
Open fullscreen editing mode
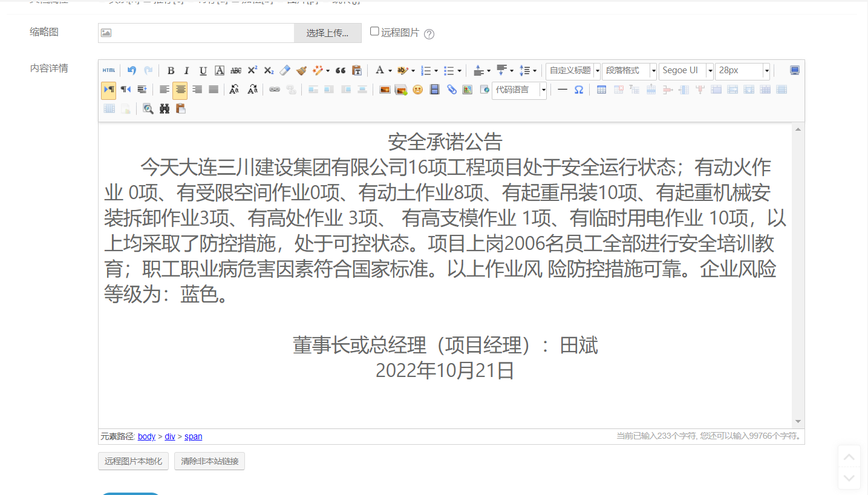[x=795, y=71]
